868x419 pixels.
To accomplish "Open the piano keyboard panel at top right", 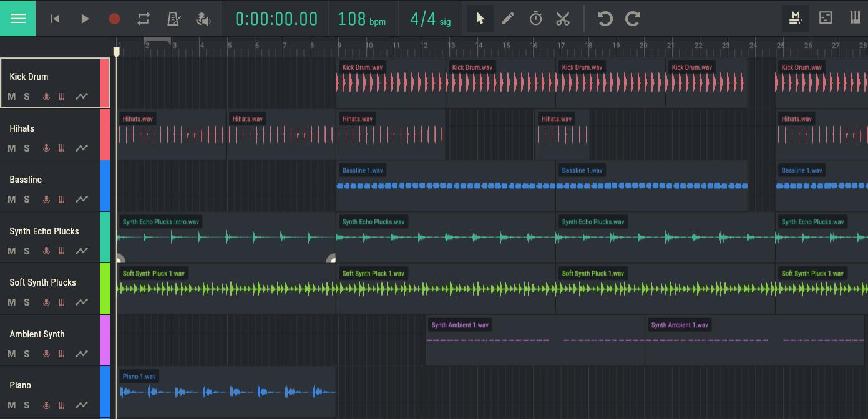I will [x=855, y=18].
